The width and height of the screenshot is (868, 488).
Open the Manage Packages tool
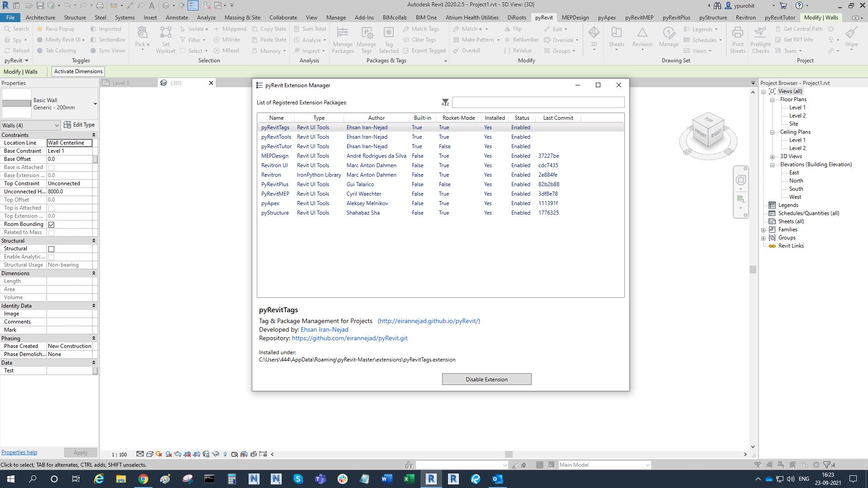(342, 40)
